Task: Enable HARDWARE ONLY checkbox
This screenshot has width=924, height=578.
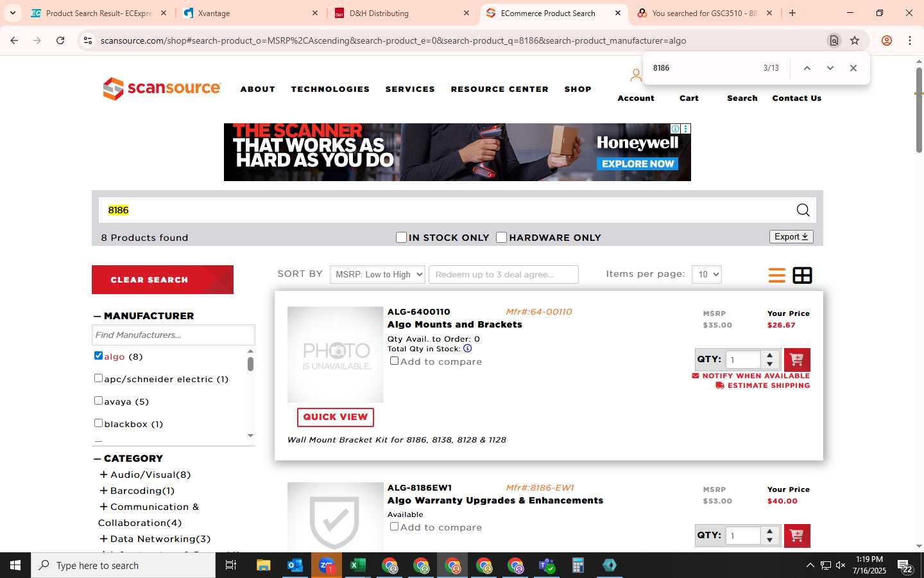Action: 502,238
